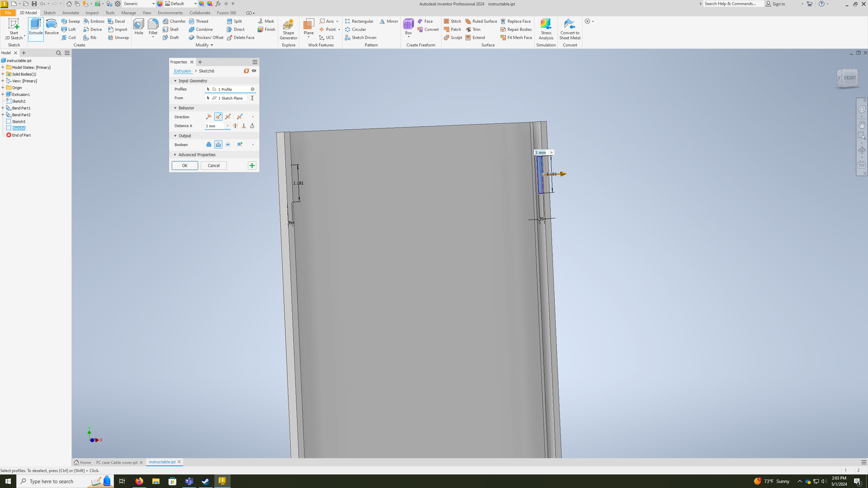Expand Solid Bodies(1) node
This screenshot has width=868, height=488.
coord(3,74)
